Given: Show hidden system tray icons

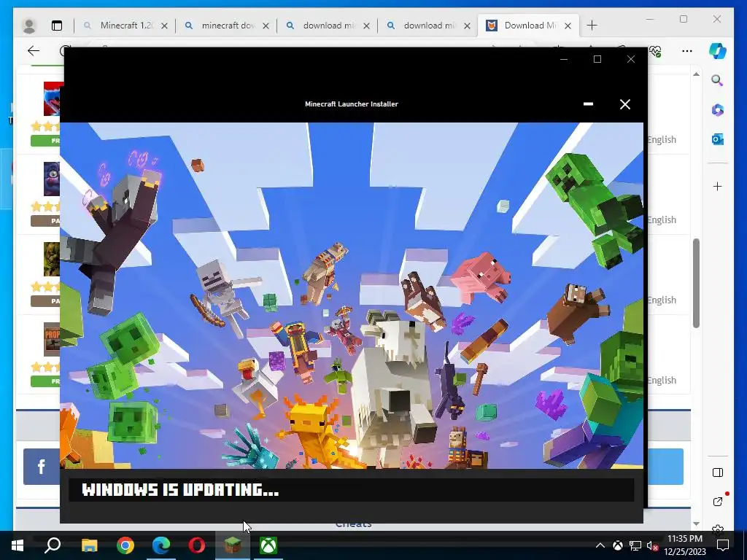Looking at the screenshot, I should click(600, 545).
